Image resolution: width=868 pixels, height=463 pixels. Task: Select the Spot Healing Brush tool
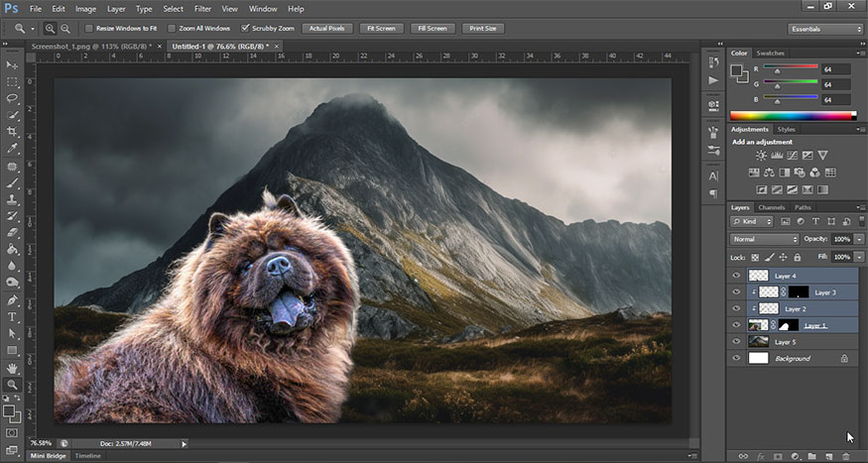coord(12,167)
